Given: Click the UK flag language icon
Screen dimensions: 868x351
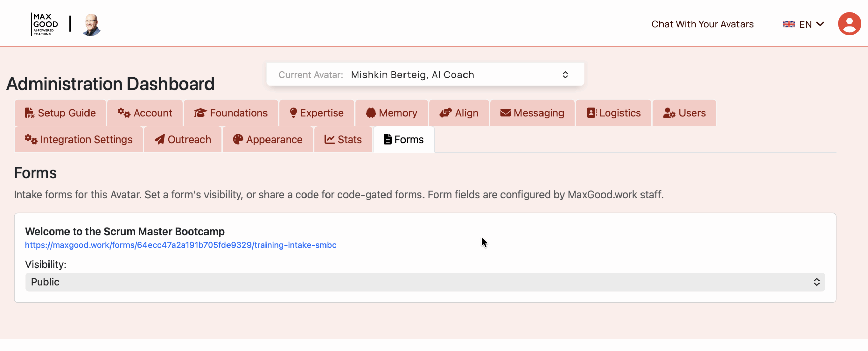Looking at the screenshot, I should click(x=789, y=24).
